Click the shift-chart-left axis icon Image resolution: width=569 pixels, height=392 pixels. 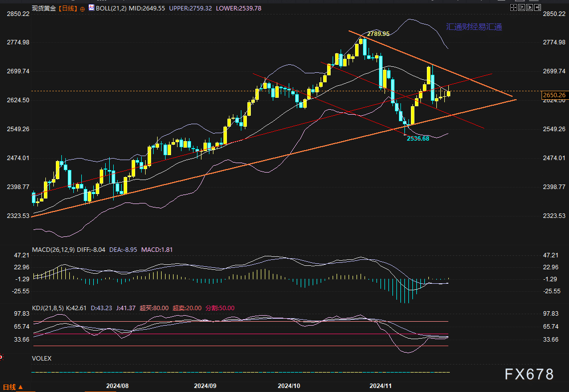pos(522,7)
